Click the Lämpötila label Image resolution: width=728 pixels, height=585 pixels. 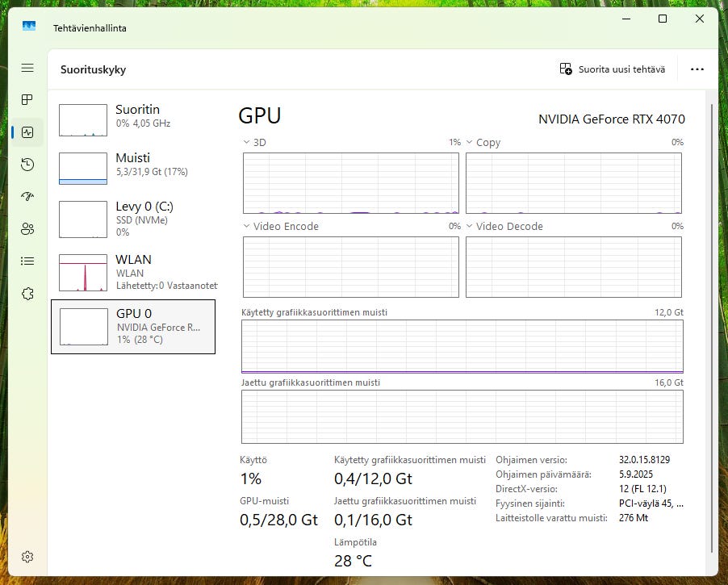355,541
